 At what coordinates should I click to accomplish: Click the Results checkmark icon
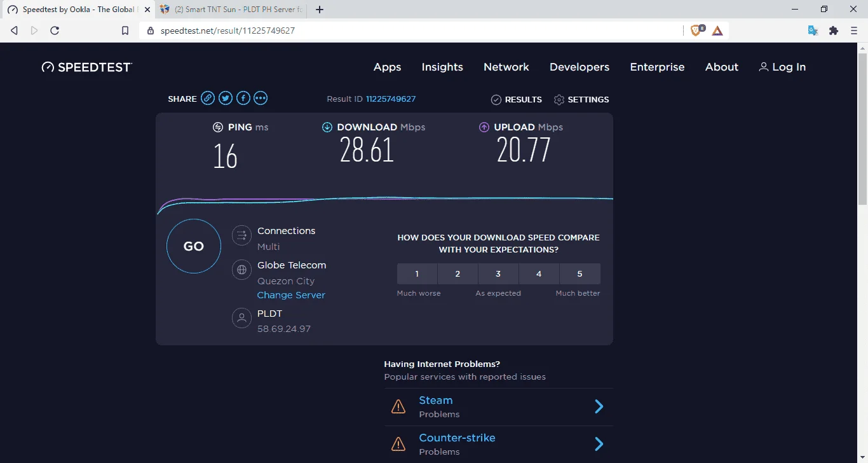tap(496, 100)
